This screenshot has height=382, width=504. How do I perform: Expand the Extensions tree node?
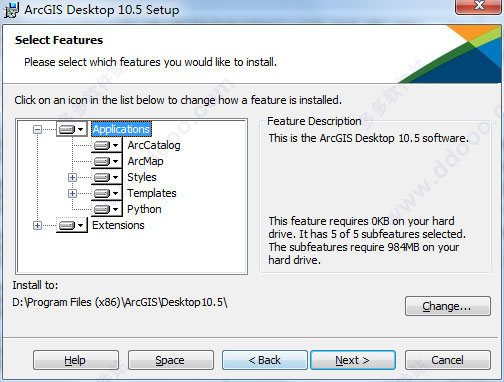(37, 226)
